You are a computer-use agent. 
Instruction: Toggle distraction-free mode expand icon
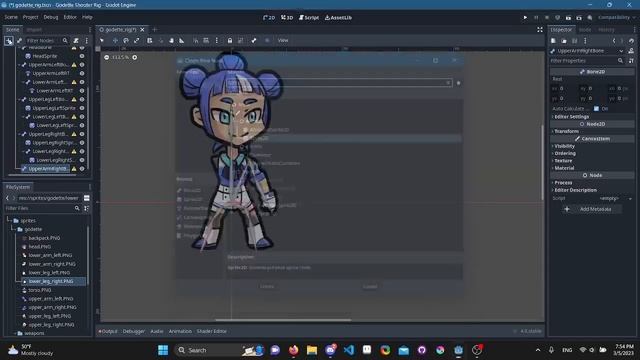tap(540, 29)
